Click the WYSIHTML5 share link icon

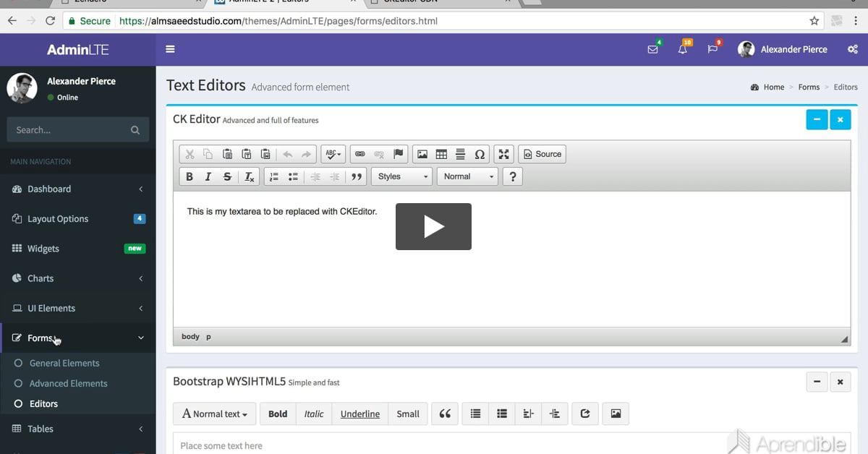click(585, 414)
